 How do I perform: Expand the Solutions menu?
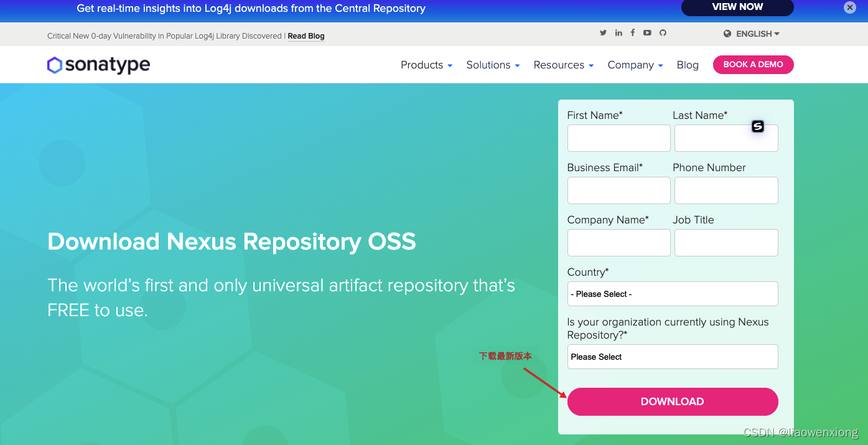click(493, 65)
